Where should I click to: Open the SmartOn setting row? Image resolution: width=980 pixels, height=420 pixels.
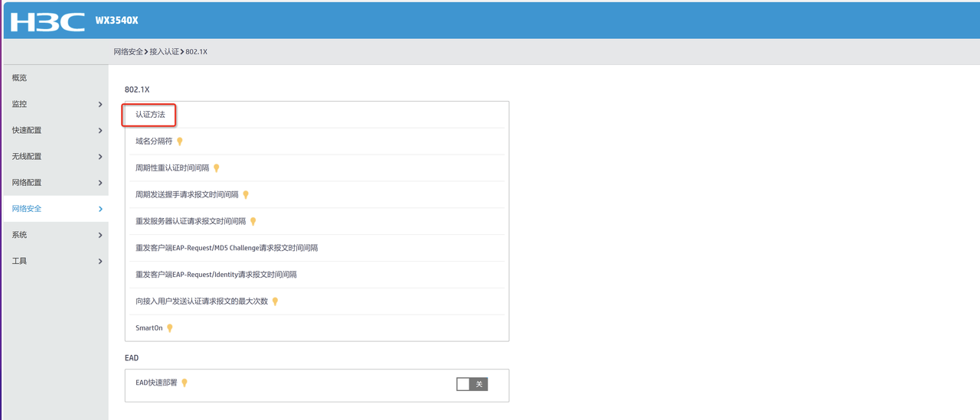(317, 328)
